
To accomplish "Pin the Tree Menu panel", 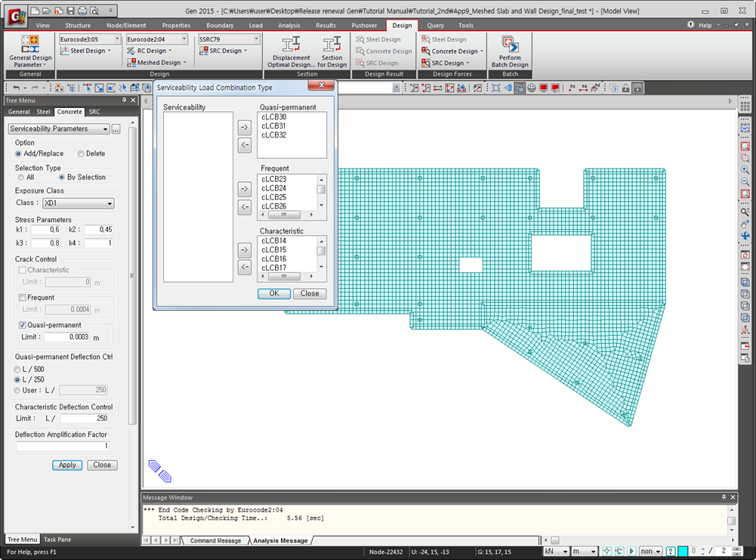I will pyautogui.click(x=124, y=101).
